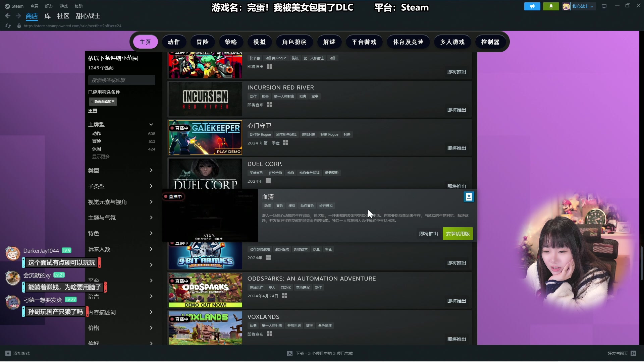Filter by 冒险 main genre
Image resolution: width=644 pixels, height=362 pixels.
(97, 141)
